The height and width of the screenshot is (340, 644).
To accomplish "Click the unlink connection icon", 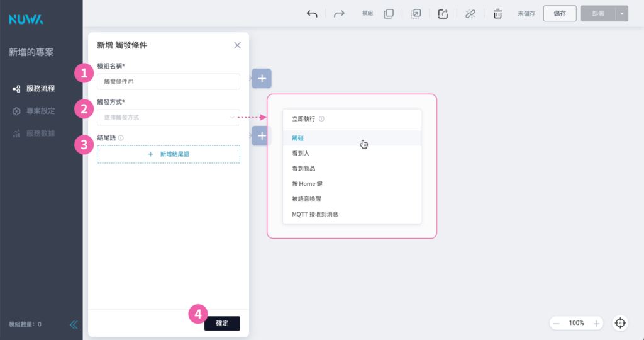I will pyautogui.click(x=470, y=14).
